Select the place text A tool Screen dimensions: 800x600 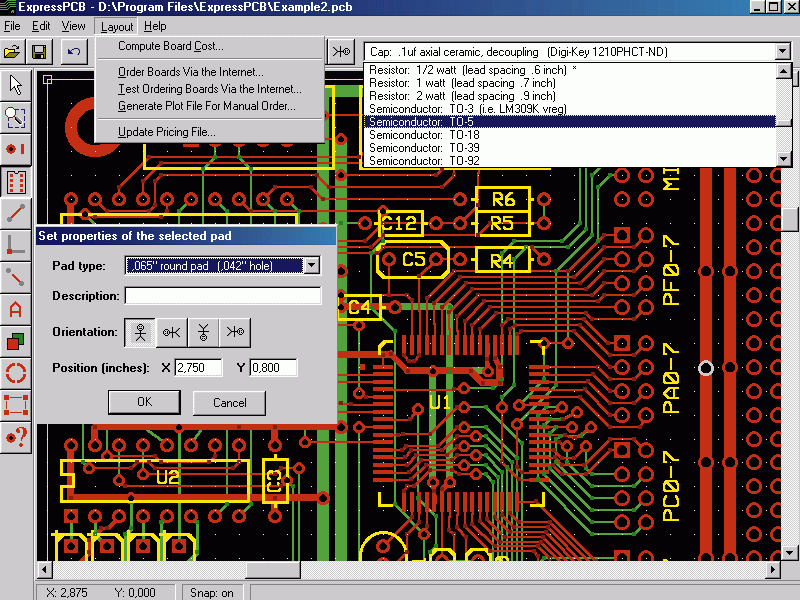click(x=16, y=310)
